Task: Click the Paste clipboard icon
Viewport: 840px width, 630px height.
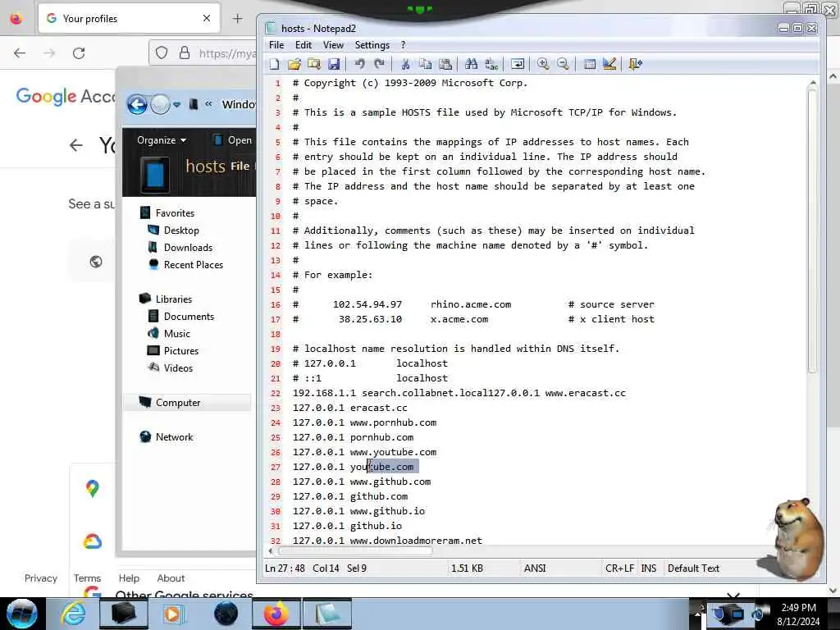Action: pyautogui.click(x=445, y=64)
